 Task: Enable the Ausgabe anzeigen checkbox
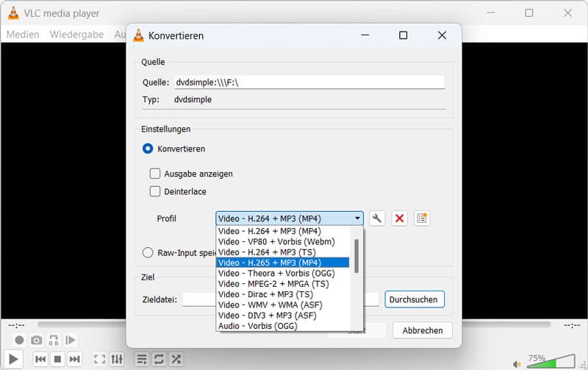tap(155, 174)
